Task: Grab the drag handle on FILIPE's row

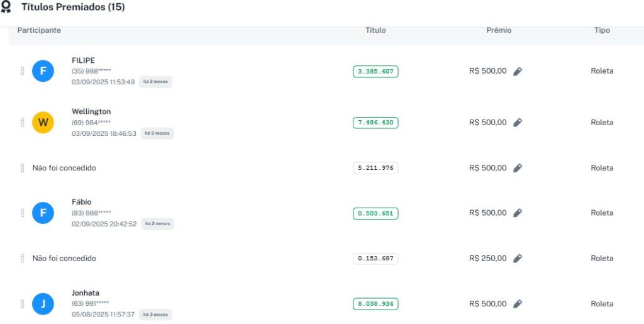Action: [x=23, y=71]
